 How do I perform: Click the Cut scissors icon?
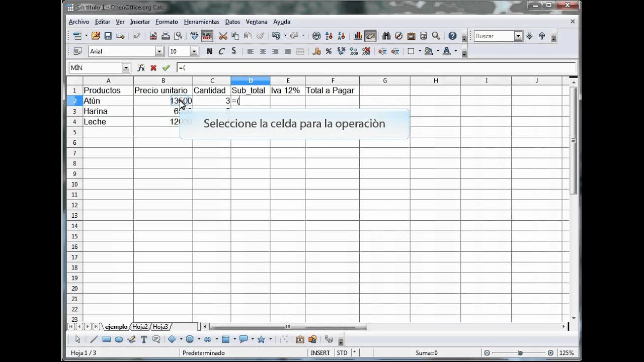223,36
